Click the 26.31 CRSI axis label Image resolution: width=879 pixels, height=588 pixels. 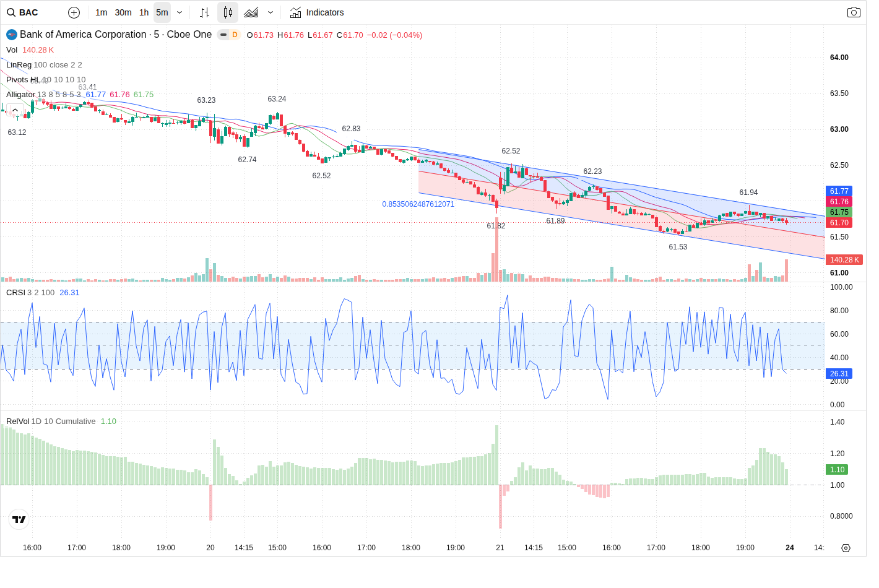pos(839,374)
